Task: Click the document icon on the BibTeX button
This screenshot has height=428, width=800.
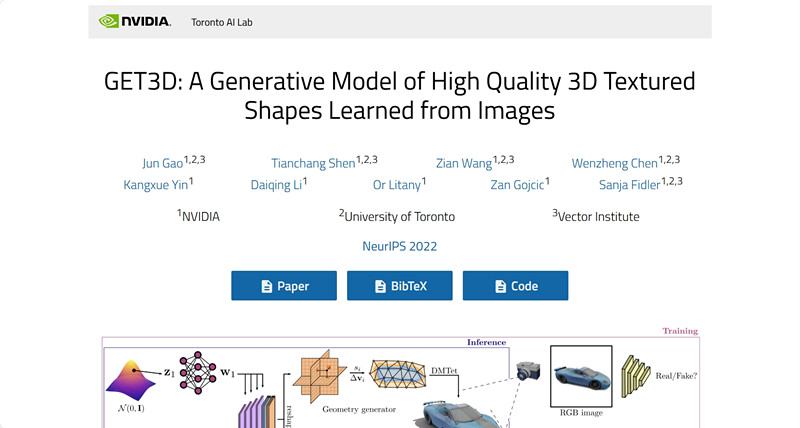Action: pyautogui.click(x=380, y=286)
